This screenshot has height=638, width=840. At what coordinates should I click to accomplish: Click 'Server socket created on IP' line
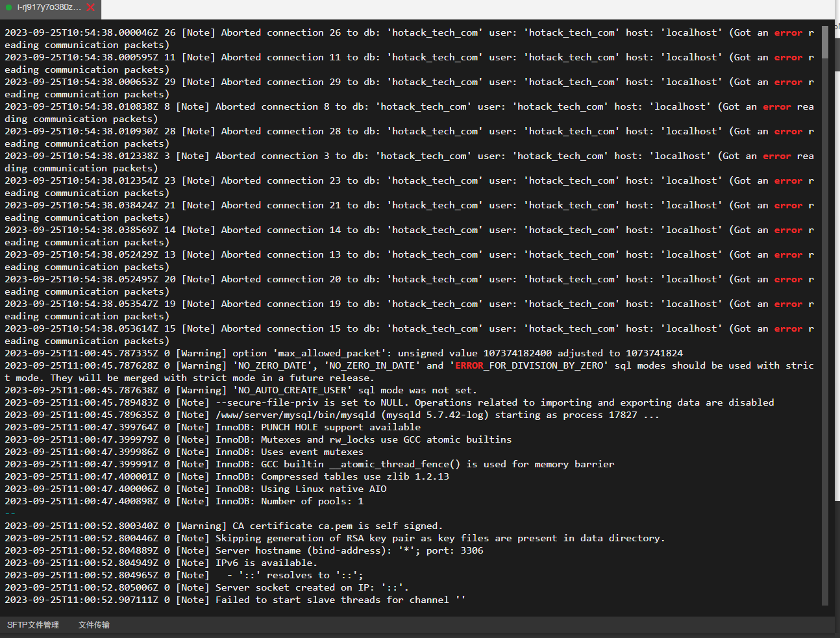[x=206, y=587]
